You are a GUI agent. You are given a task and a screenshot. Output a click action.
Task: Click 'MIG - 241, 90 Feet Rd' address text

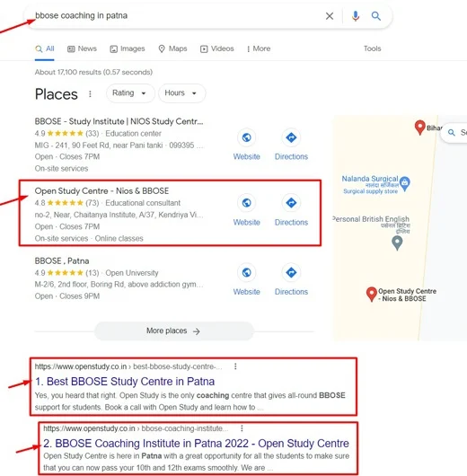tap(99, 145)
